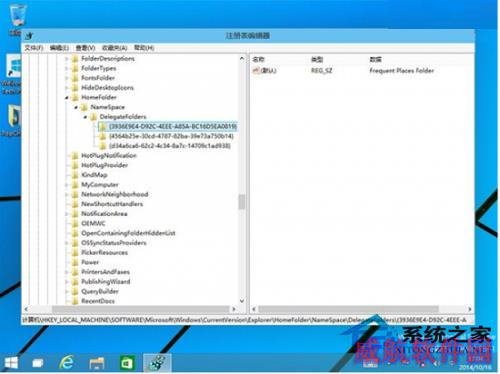Expand the MyComputer key
The height and width of the screenshot is (374, 500).
click(x=67, y=185)
